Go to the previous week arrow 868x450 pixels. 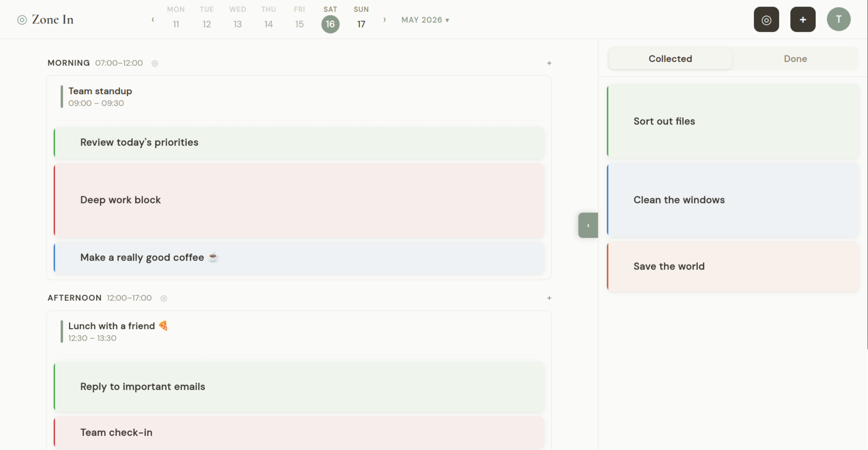click(x=153, y=19)
